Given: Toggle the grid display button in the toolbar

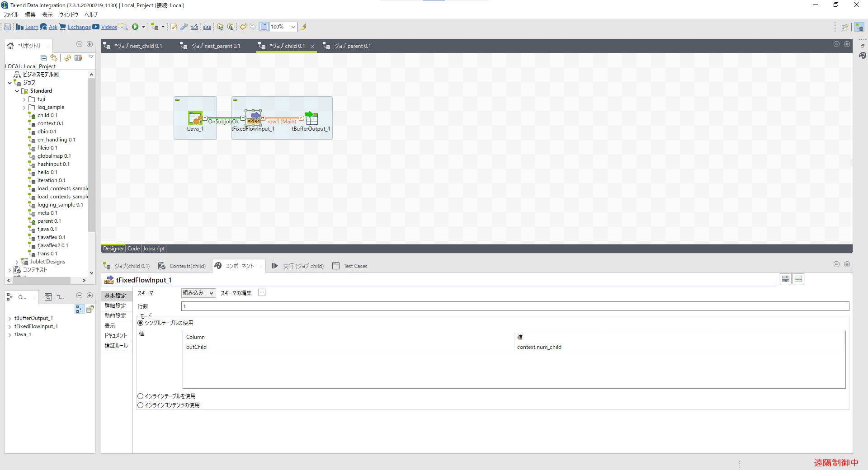Looking at the screenshot, I should [x=264, y=27].
